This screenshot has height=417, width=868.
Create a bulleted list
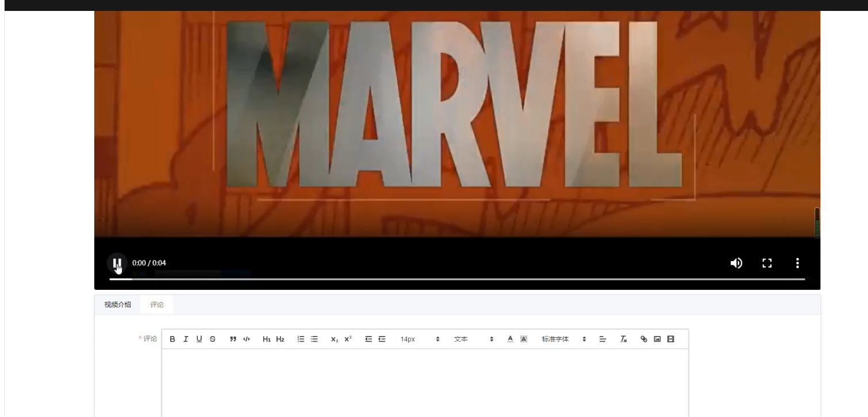[x=314, y=339]
